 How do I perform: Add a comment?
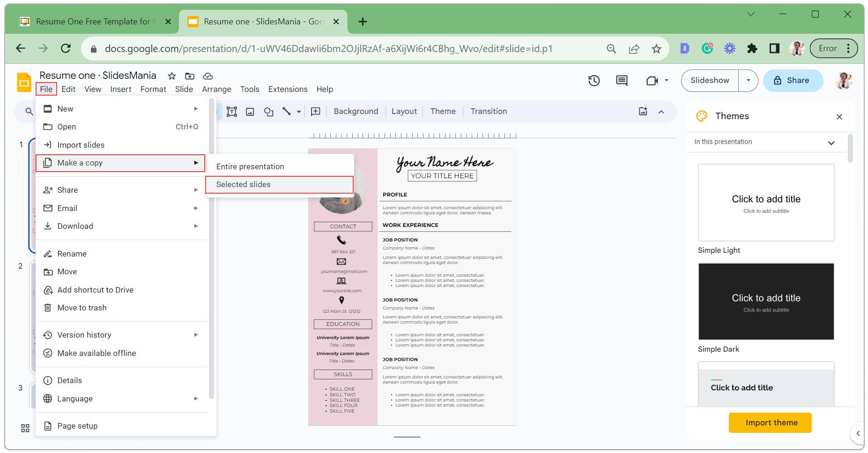[x=315, y=112]
